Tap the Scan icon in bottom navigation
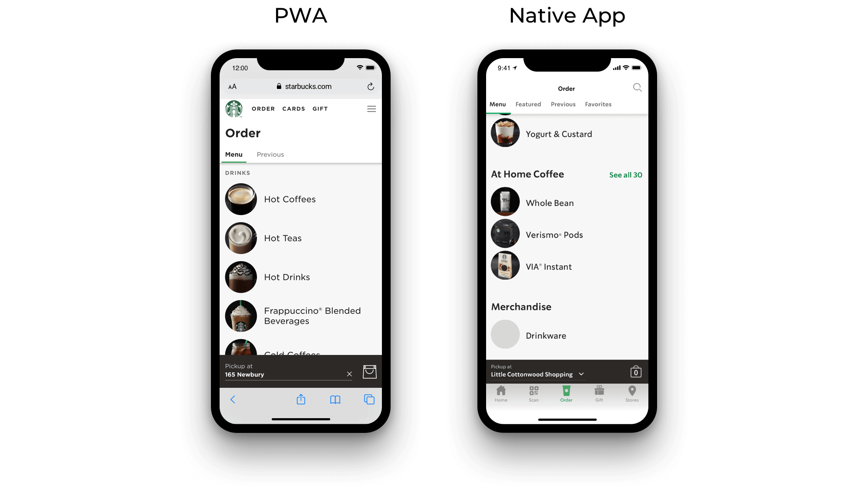868x488 pixels. tap(533, 393)
